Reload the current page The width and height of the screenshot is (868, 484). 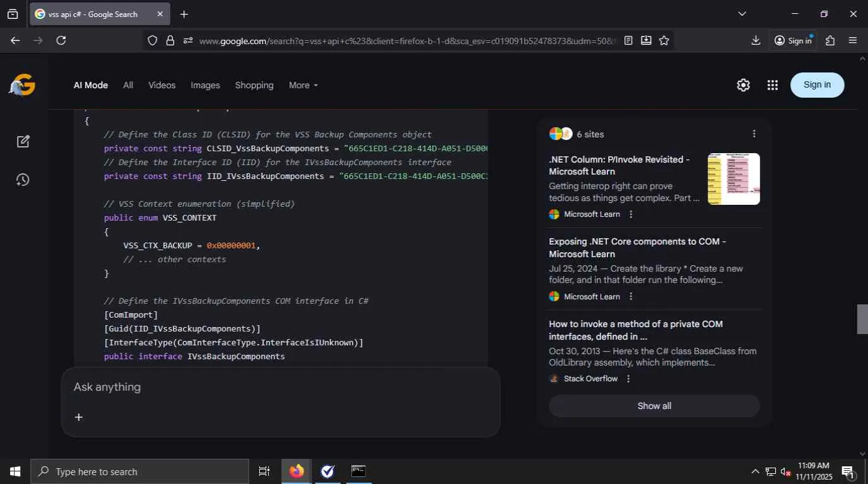pyautogui.click(x=61, y=40)
